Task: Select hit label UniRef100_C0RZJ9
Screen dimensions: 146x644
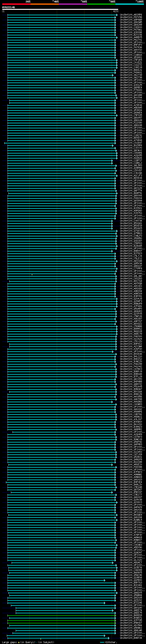Action: pyautogui.click(x=131, y=67)
